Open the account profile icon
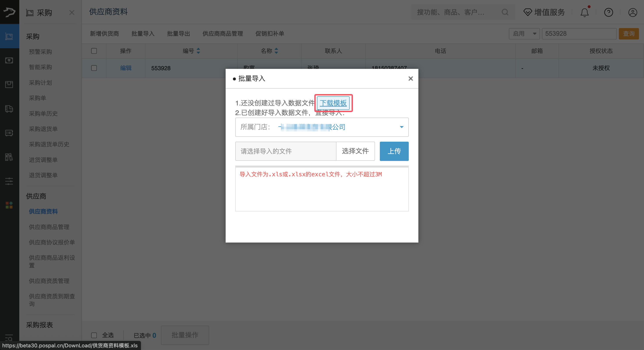 (633, 12)
